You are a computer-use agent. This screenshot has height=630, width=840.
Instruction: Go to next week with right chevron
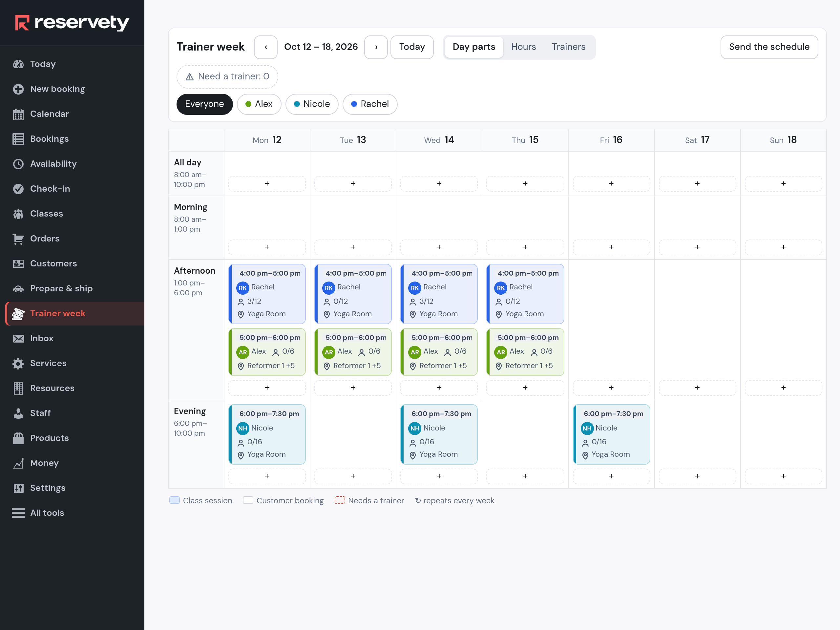coord(376,47)
